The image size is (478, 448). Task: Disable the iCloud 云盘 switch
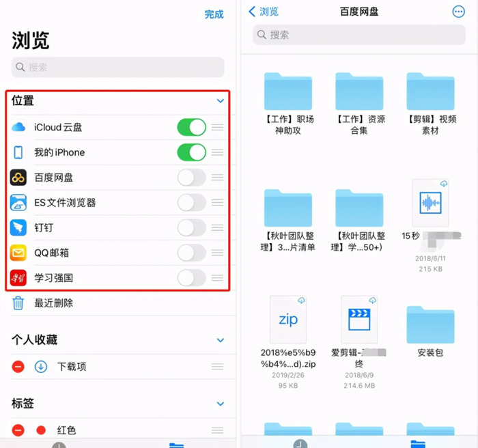[192, 127]
